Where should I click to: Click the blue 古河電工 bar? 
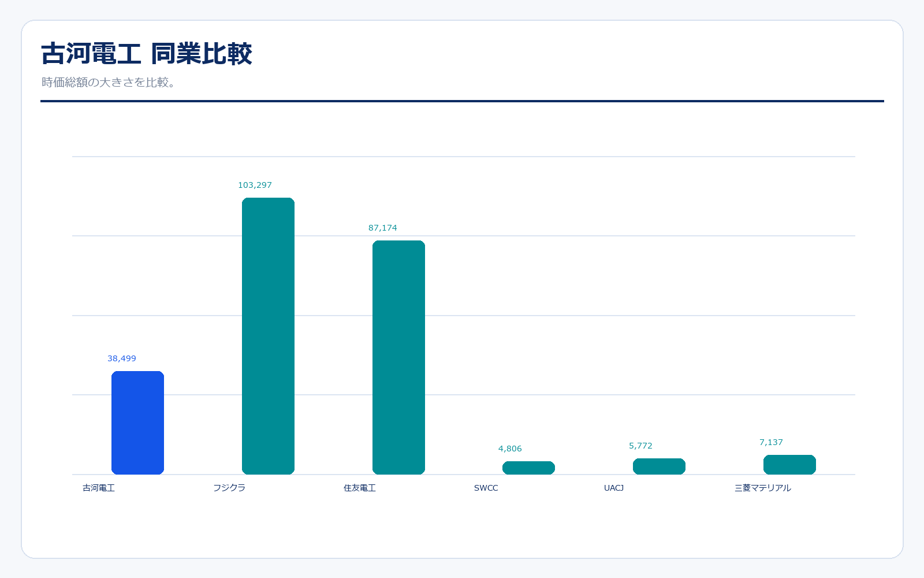click(x=137, y=423)
